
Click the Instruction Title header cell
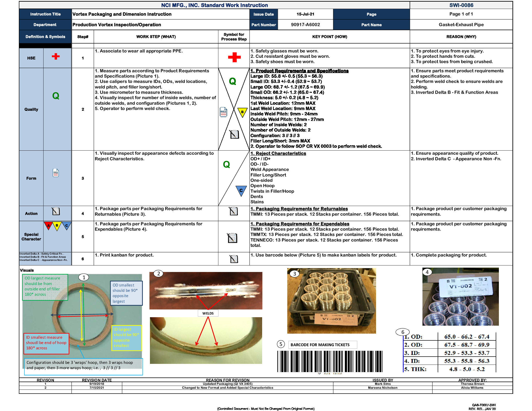tap(45, 14)
